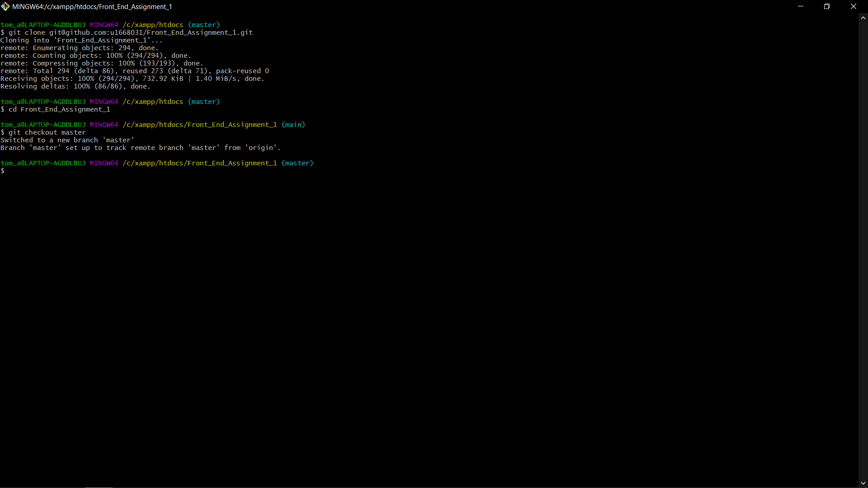Select the dollar-sign prompt on the last line
The width and height of the screenshot is (868, 488).
[3, 171]
